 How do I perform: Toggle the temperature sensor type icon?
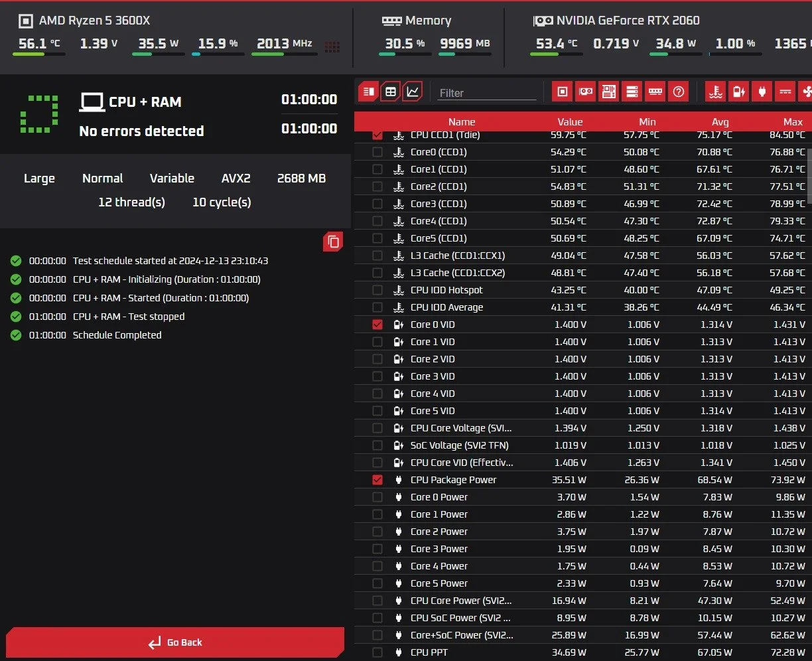pos(715,92)
